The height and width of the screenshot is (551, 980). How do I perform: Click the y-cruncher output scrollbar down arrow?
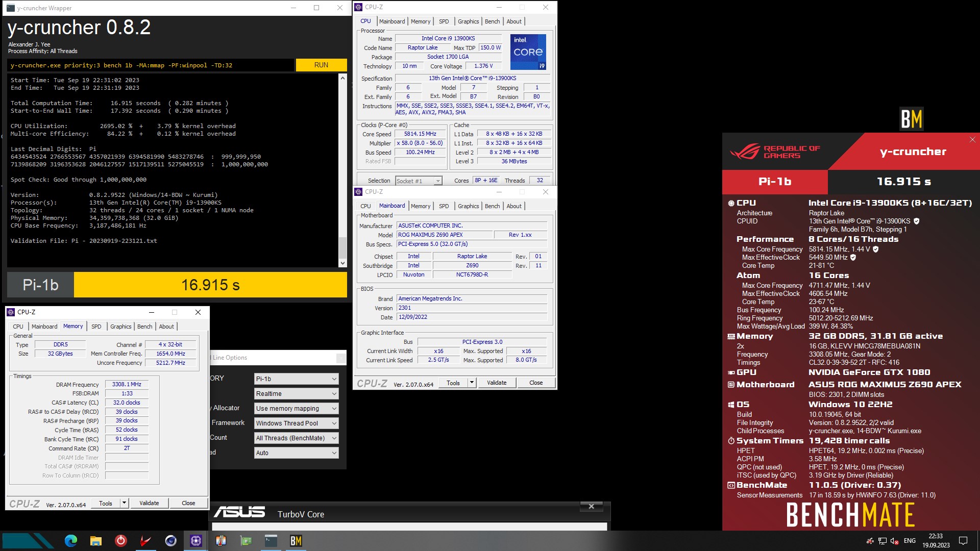click(342, 263)
